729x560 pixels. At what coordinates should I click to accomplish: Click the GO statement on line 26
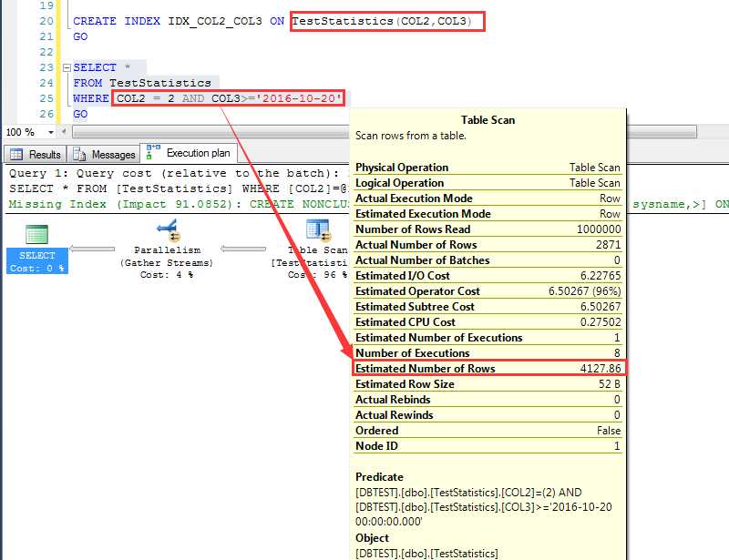coord(80,115)
